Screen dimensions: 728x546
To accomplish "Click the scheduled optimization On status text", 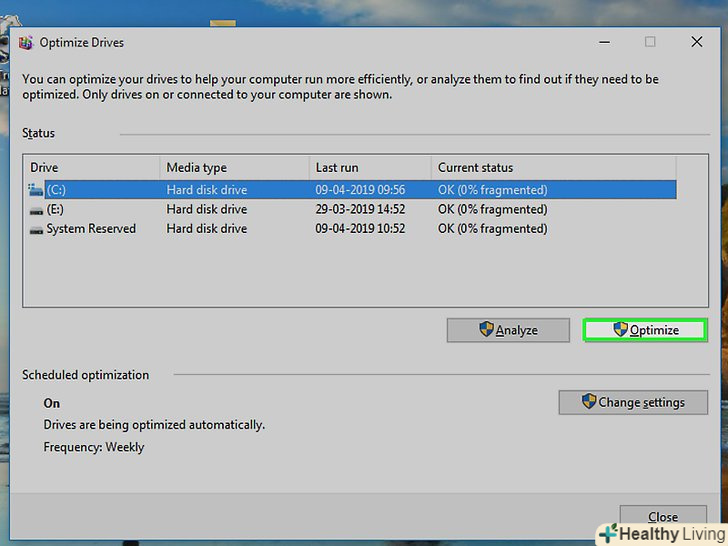I will point(52,403).
